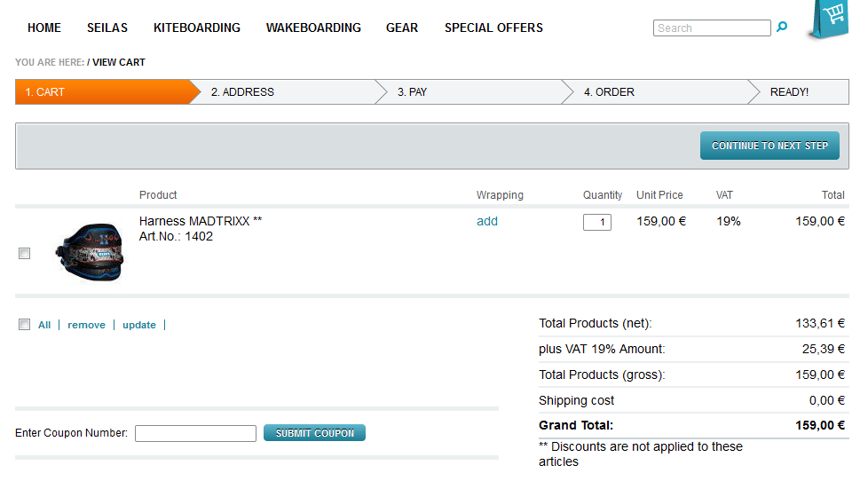
Task: Click the update cart link
Action: (x=139, y=325)
